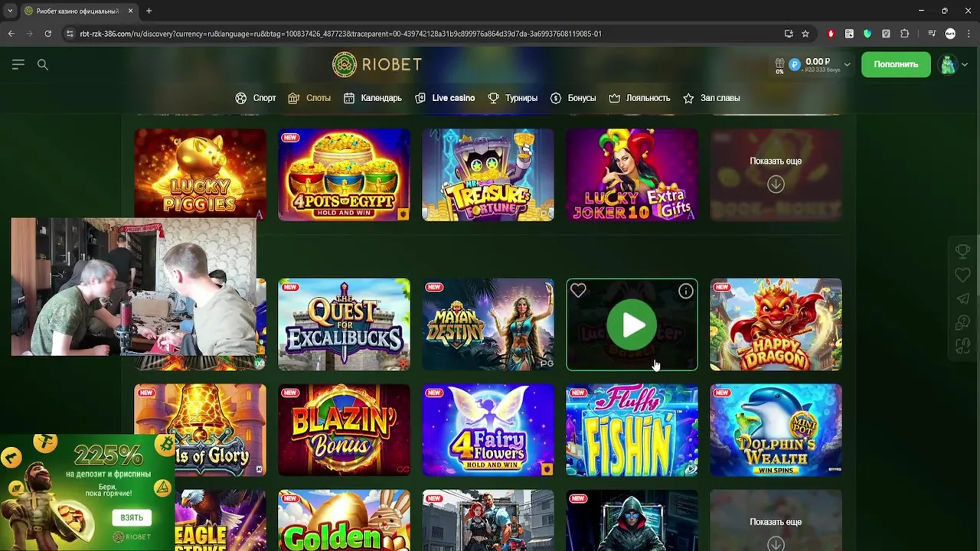The width and height of the screenshot is (980, 551).
Task: Open the browser extensions puzzle icon
Action: point(905,34)
